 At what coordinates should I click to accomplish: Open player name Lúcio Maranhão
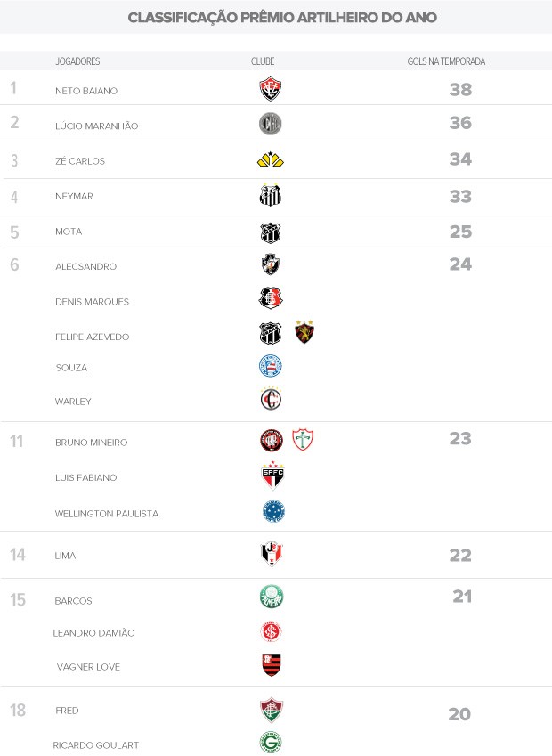coord(96,126)
